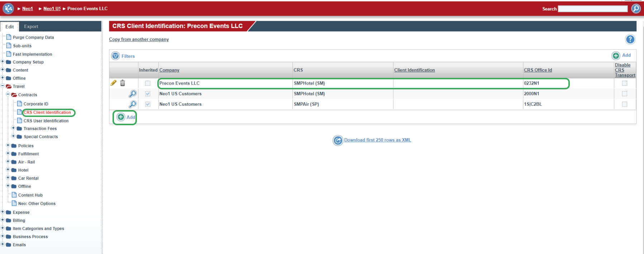Image resolution: width=644 pixels, height=254 pixels.
Task: Click the download XML circular arrow icon
Action: tap(338, 140)
